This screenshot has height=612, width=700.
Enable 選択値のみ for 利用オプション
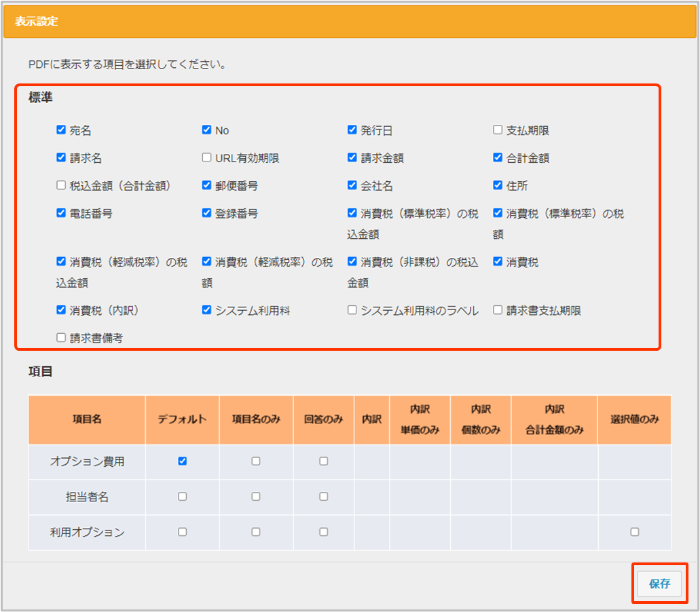click(634, 532)
